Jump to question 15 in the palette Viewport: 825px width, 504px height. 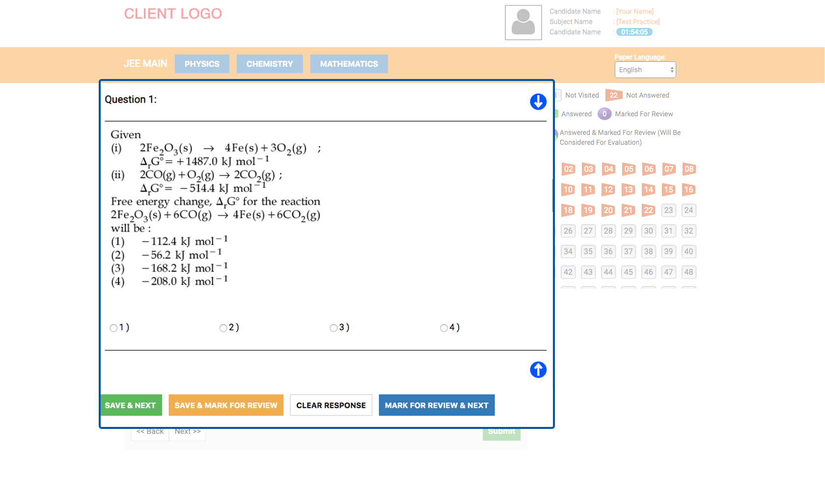pyautogui.click(x=669, y=190)
